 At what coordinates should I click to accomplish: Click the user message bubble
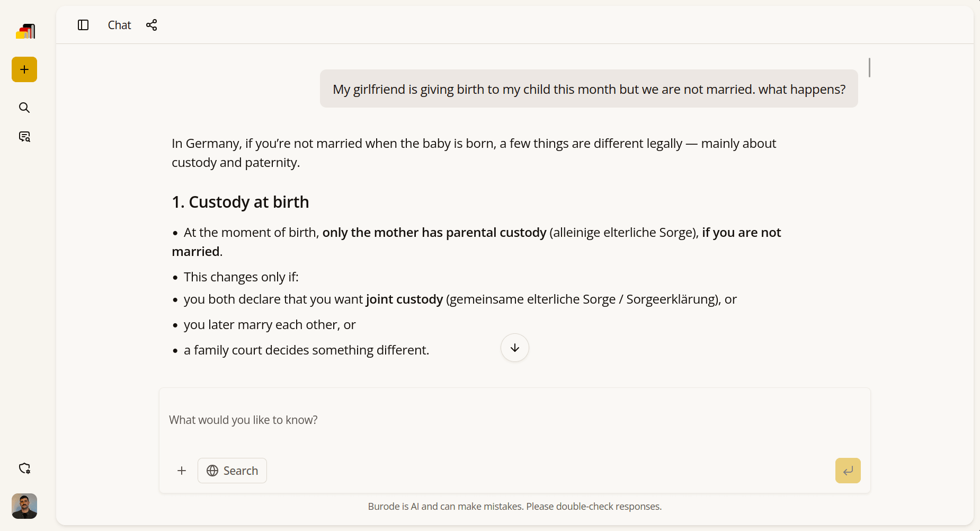click(589, 89)
